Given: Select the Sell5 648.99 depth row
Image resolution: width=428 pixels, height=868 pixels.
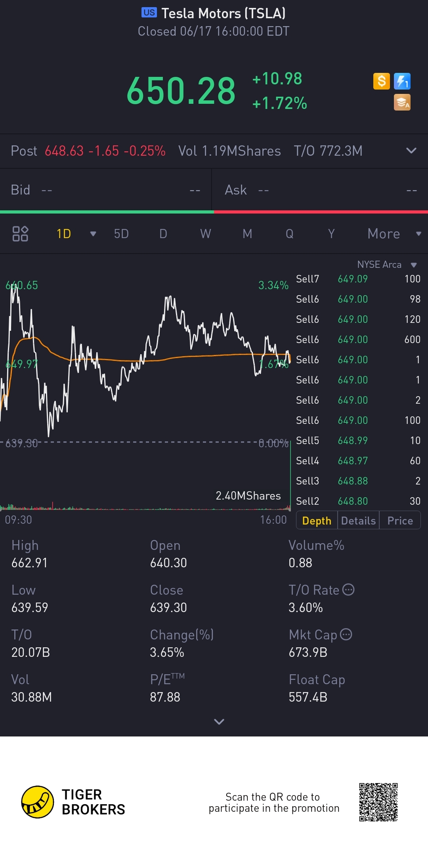Looking at the screenshot, I should coord(358,441).
